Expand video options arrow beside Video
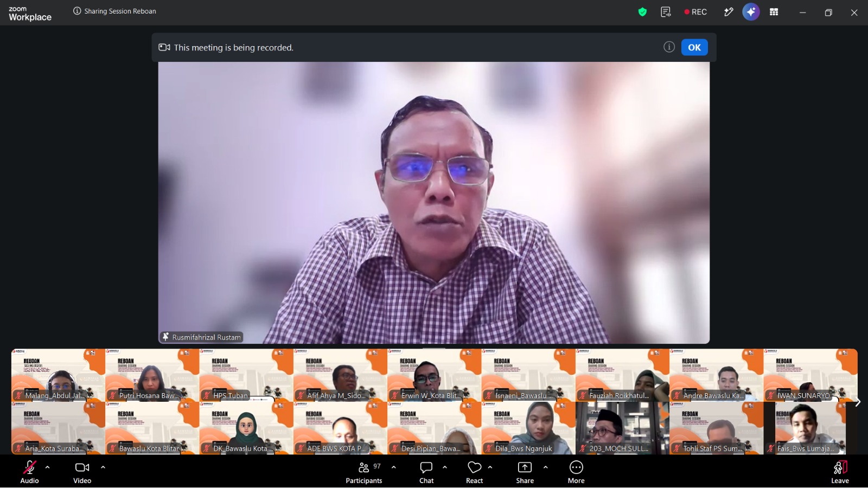The height and width of the screenshot is (488, 868). [x=103, y=467]
